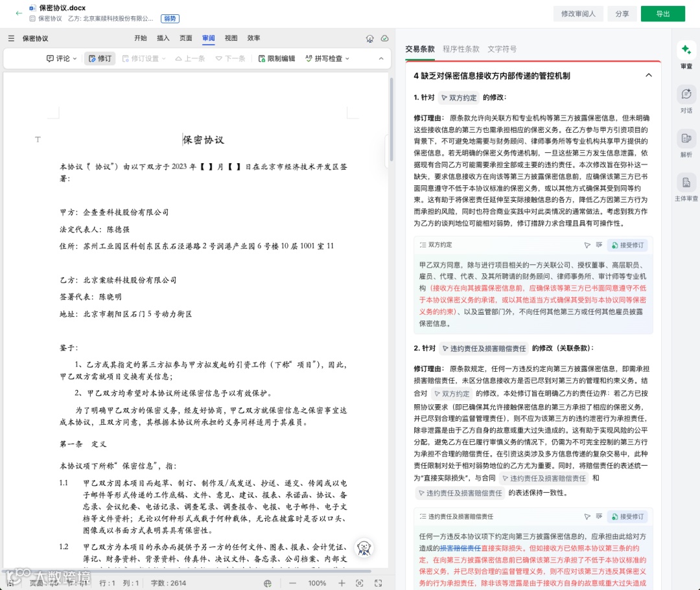Locate clause icon in 违约责任及损害赔偿责任 card

pyautogui.click(x=587, y=516)
